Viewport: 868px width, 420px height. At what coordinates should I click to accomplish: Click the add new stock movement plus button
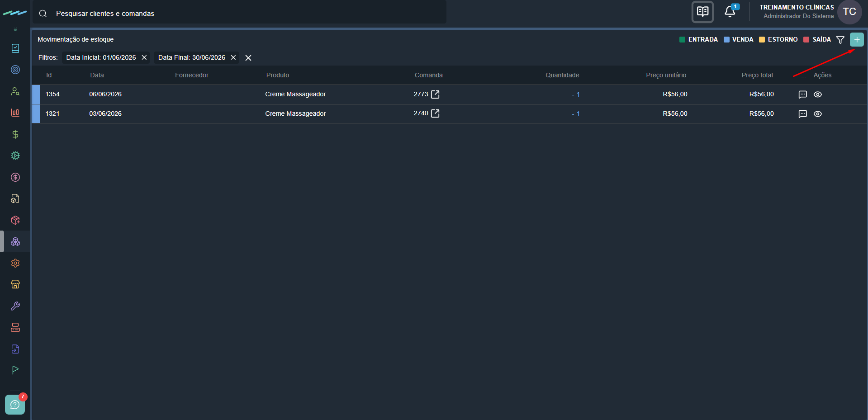pos(857,40)
